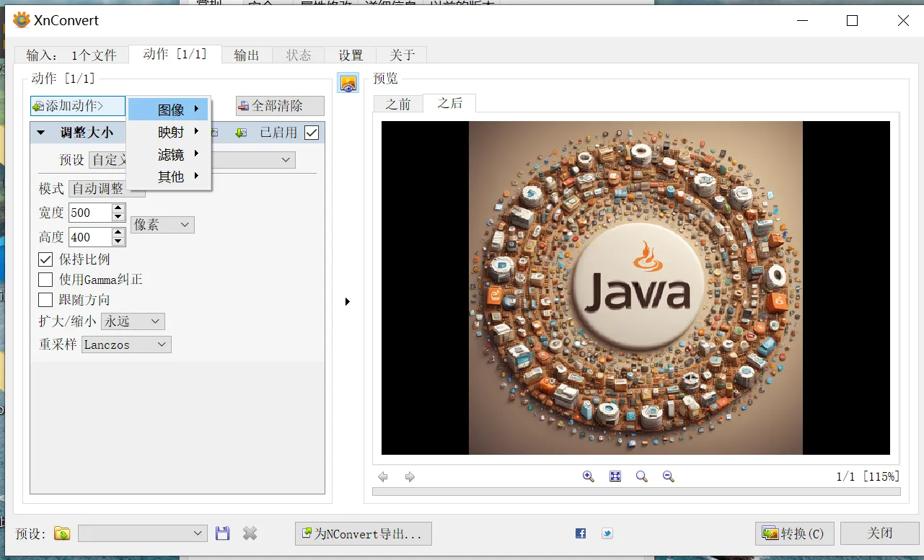The height and width of the screenshot is (560, 924).
Task: Delete preset with the X icon
Action: point(250,533)
